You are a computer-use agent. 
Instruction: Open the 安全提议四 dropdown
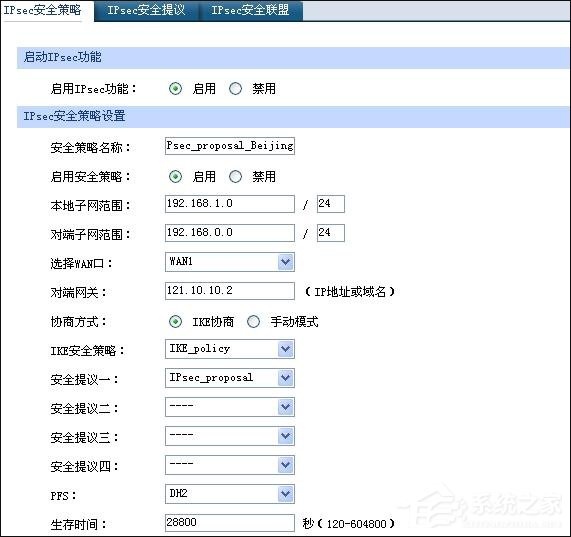tap(230, 465)
